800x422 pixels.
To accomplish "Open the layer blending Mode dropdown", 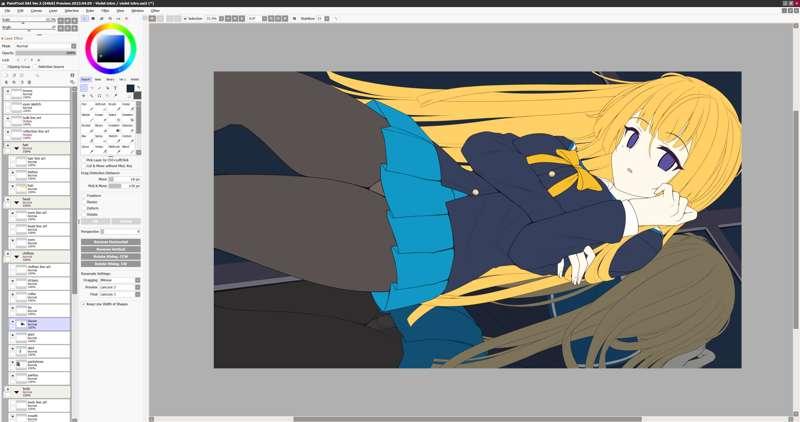I will click(x=45, y=46).
